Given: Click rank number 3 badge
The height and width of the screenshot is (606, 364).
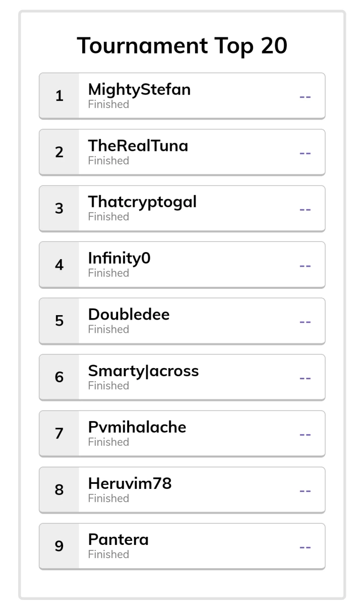Looking at the screenshot, I should pyautogui.click(x=59, y=209).
